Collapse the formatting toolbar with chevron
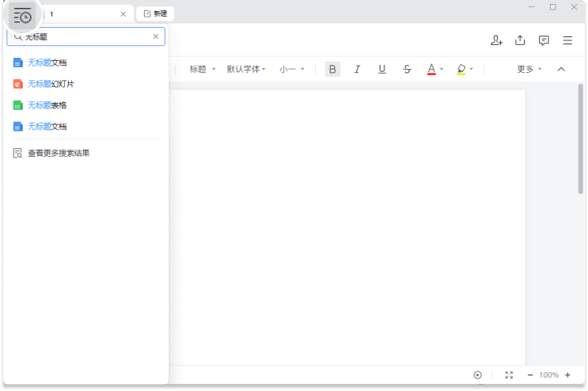This screenshot has width=588, height=391. [561, 69]
